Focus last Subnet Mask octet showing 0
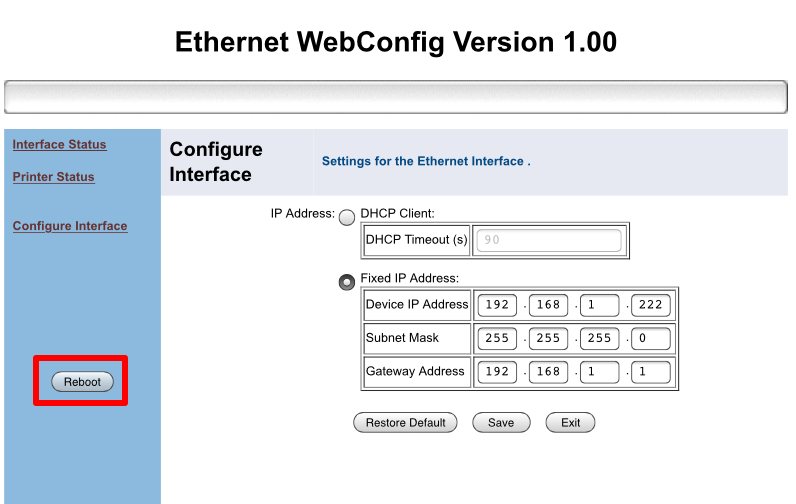796x504 pixels. [x=649, y=338]
